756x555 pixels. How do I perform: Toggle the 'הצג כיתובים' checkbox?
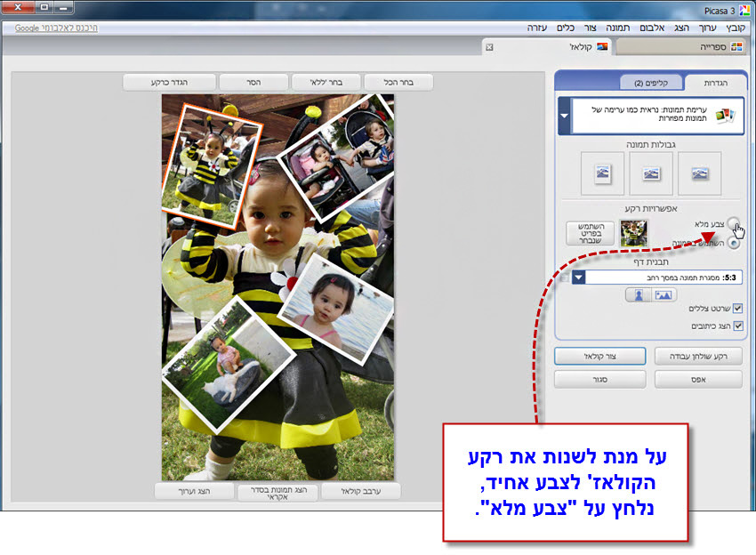click(x=737, y=326)
